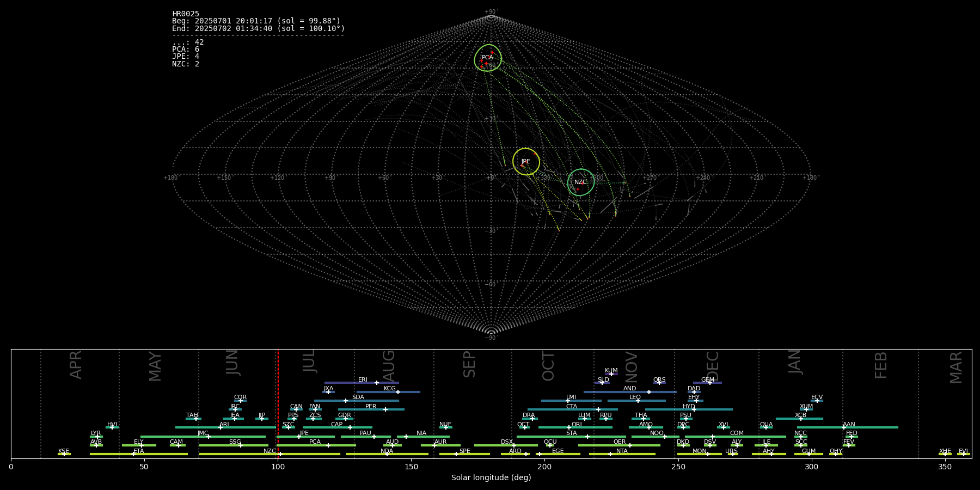Click the PAU shower label
Image resolution: width=980 pixels, height=490 pixels.
pos(365,433)
